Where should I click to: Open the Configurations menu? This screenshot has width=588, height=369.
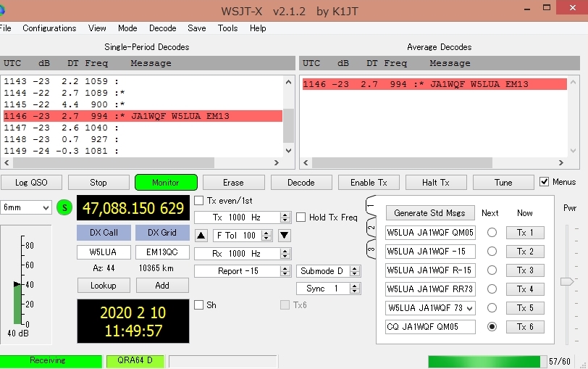click(49, 28)
